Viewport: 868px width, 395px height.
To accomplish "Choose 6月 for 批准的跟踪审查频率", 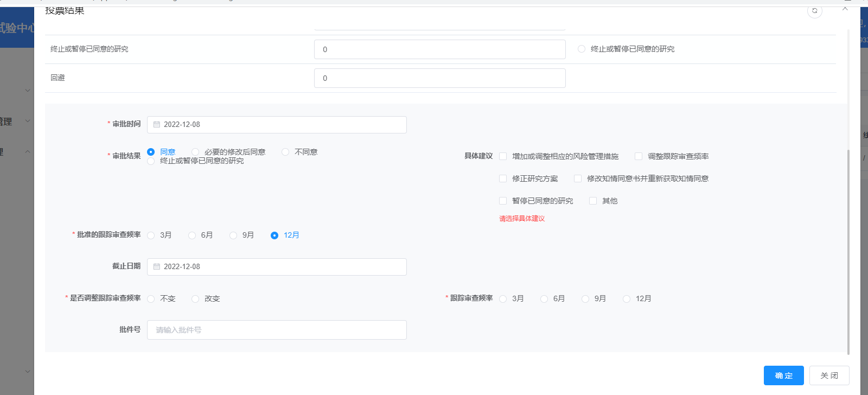I will (x=192, y=235).
